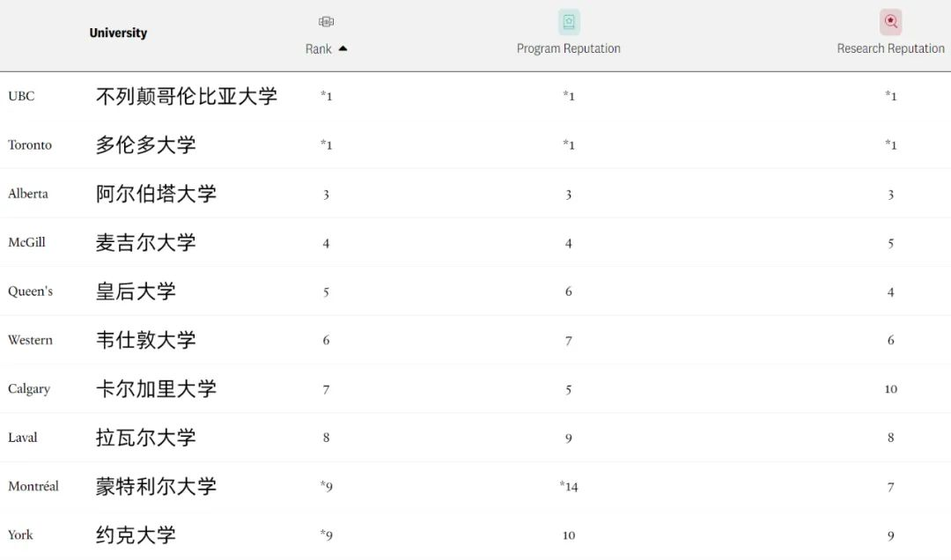Open the Laval university entry
The width and height of the screenshot is (951, 560).
[x=22, y=438]
